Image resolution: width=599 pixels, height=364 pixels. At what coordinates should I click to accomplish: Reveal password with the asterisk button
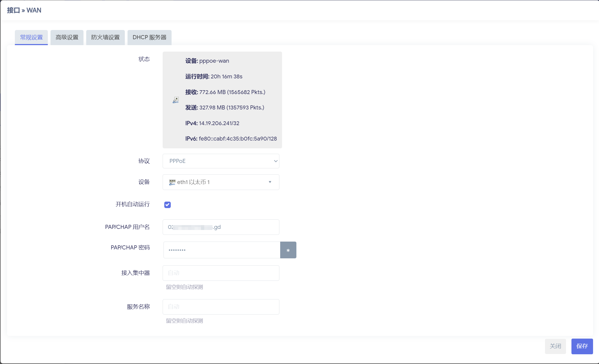click(288, 250)
